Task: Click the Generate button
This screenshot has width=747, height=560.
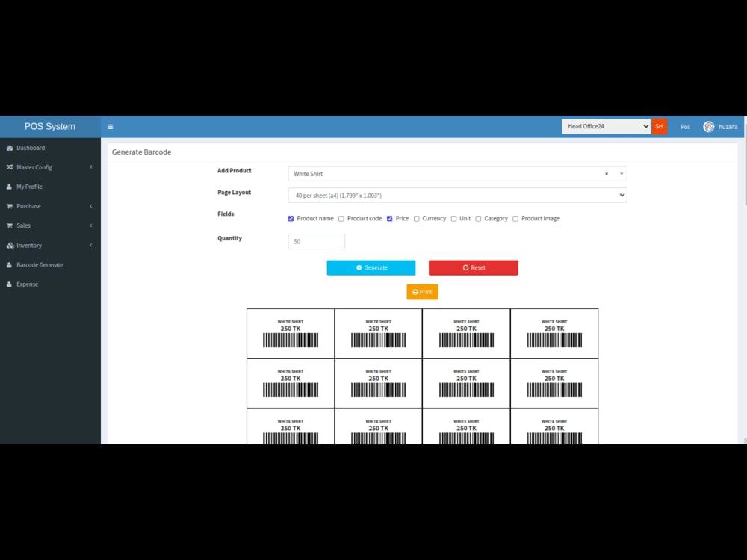Action: (371, 267)
